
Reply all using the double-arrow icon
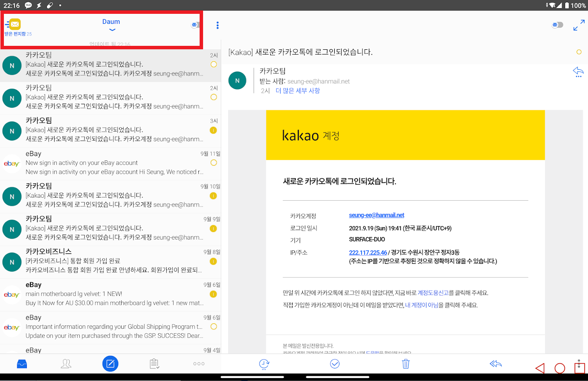[496, 364]
